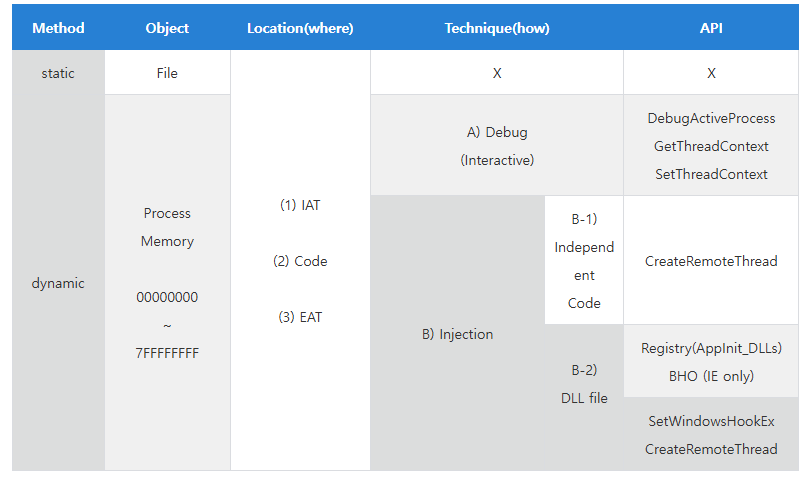Image resolution: width=809 pixels, height=486 pixels.
Task: Select the (2) Code location text
Action: (x=300, y=261)
